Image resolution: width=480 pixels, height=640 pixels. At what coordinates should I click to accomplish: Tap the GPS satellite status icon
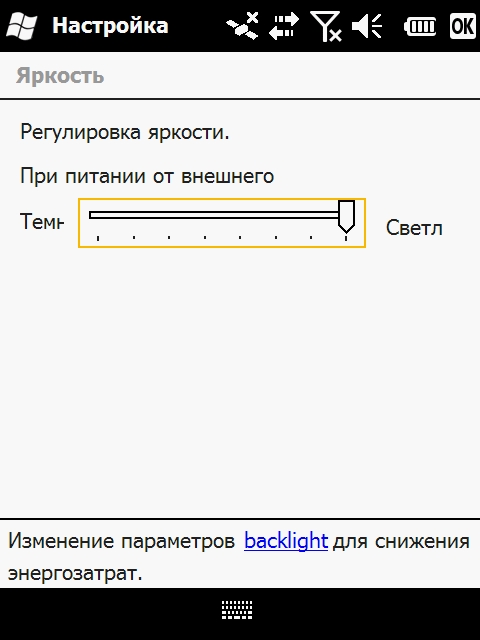coord(242,26)
